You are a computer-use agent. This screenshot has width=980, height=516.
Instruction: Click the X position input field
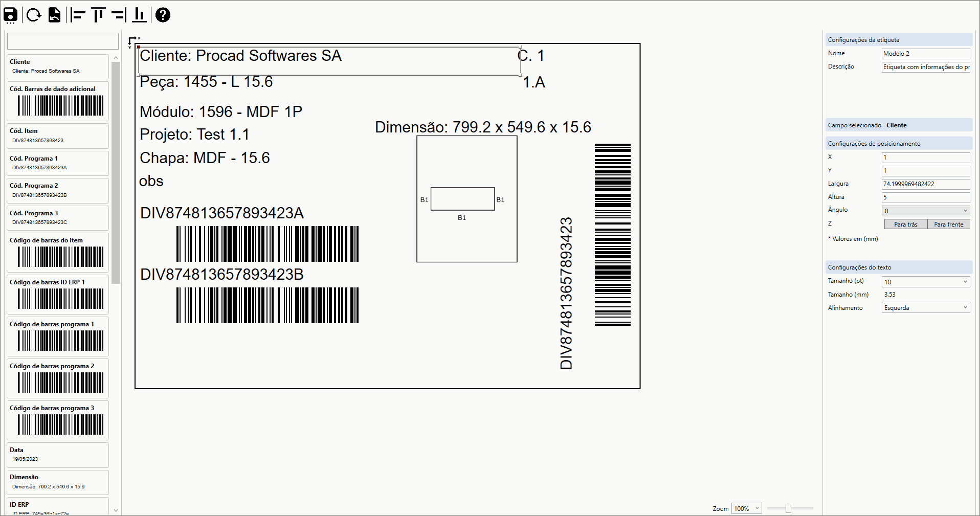(x=926, y=158)
